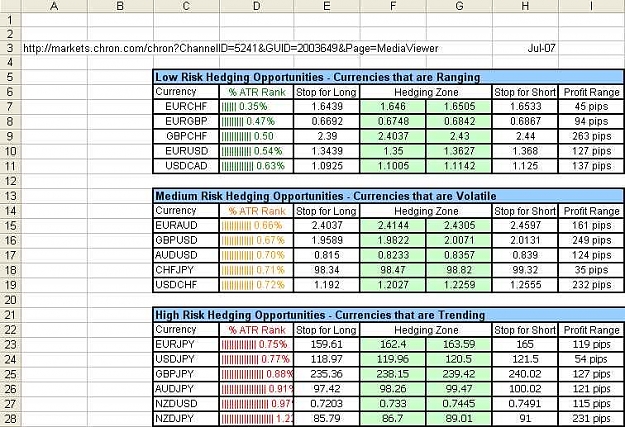Click hedging zone value 239.42
Screen dimensions: 625x427
[459, 374]
